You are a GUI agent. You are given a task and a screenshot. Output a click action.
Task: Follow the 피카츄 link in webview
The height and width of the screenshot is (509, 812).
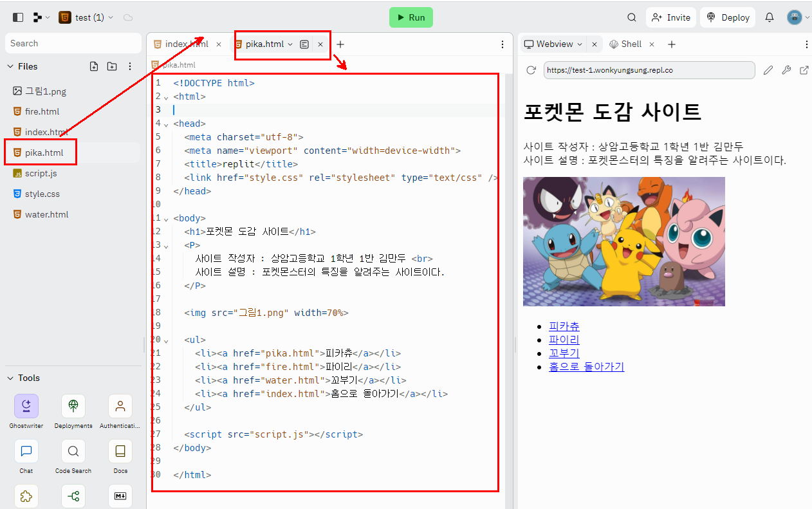point(564,326)
